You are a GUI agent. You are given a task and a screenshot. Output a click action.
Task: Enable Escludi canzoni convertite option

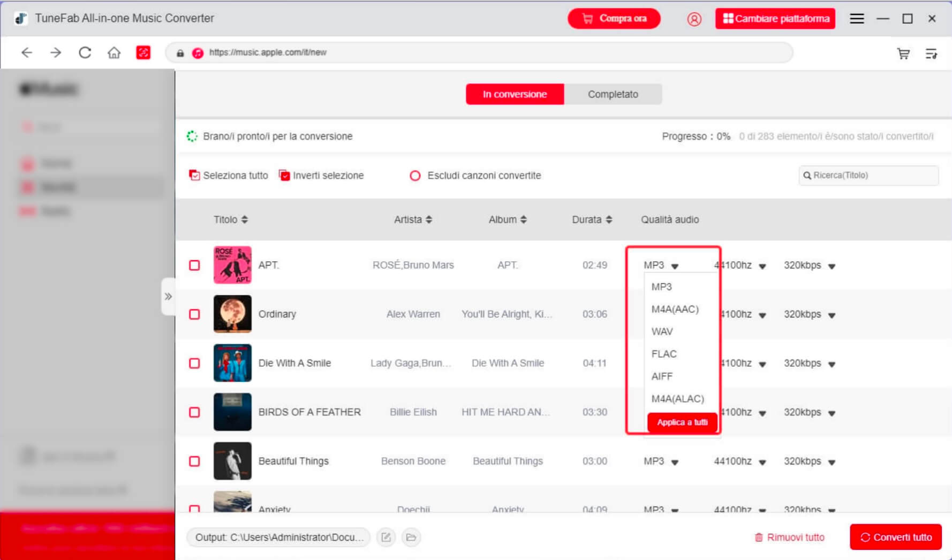click(x=415, y=176)
